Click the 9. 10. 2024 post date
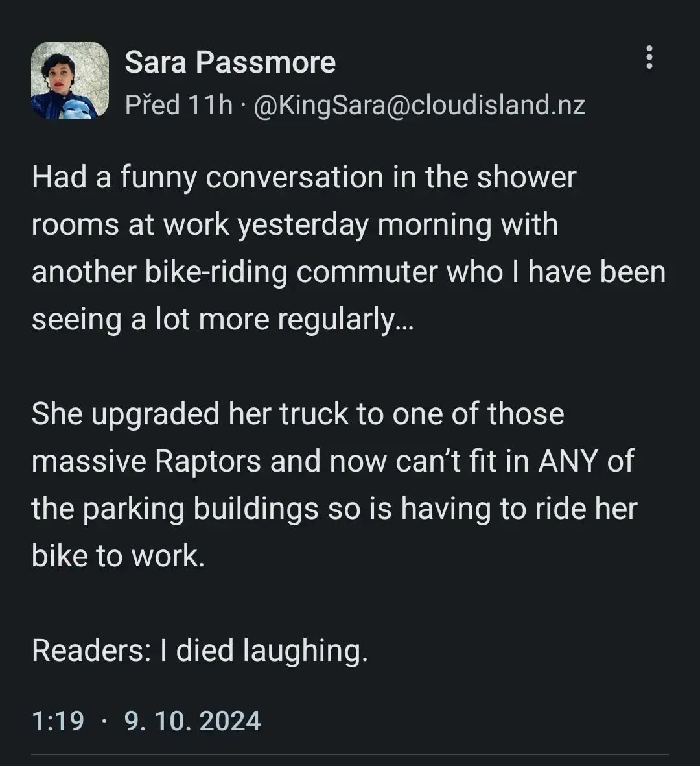 (192, 721)
